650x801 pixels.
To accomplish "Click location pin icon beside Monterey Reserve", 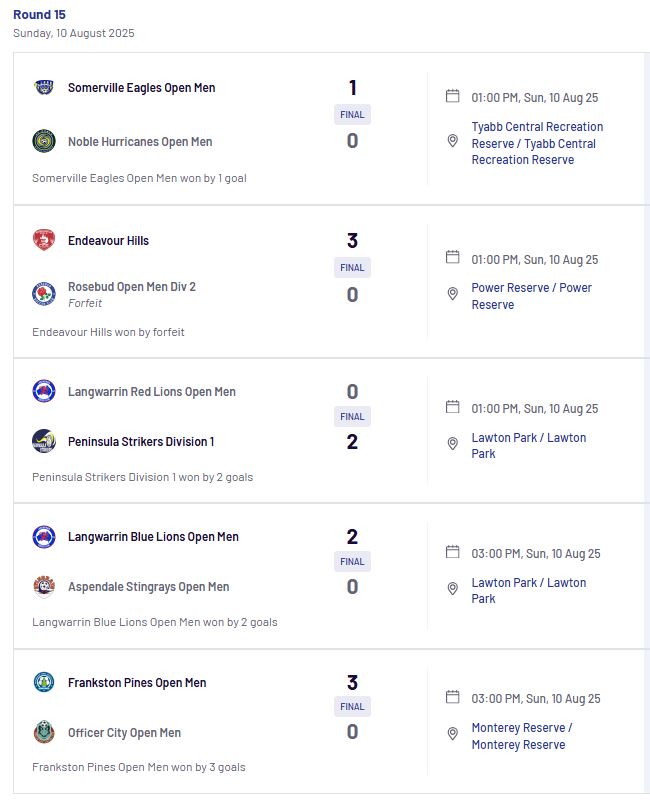I will (452, 734).
